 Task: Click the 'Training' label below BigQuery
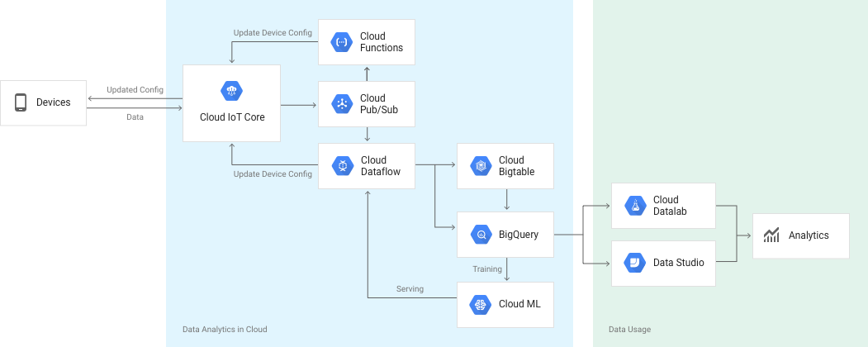pos(487,269)
